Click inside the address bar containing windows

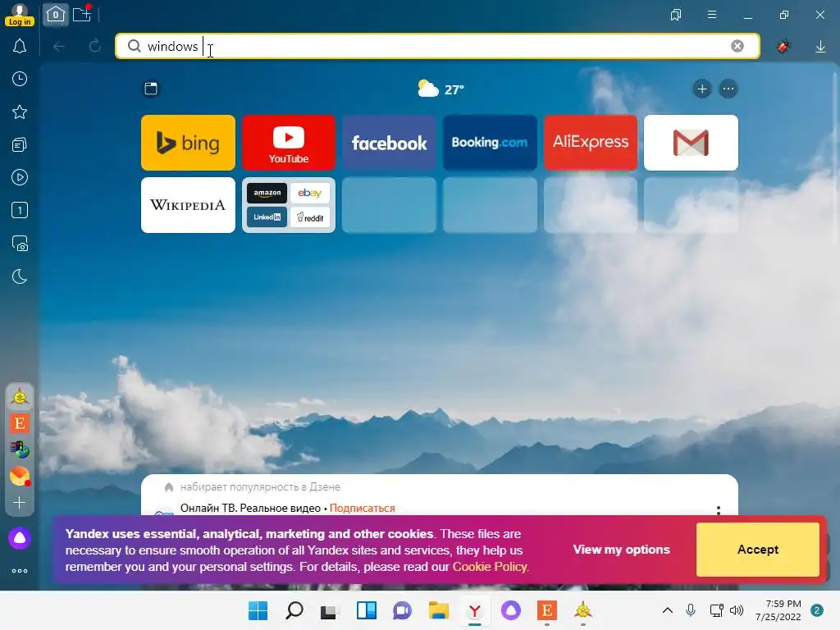point(437,46)
